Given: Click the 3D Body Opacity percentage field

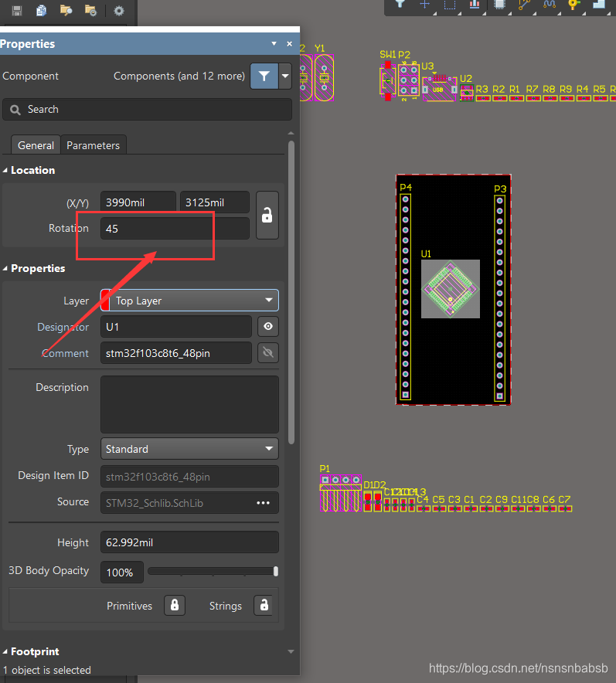Looking at the screenshot, I should (122, 573).
